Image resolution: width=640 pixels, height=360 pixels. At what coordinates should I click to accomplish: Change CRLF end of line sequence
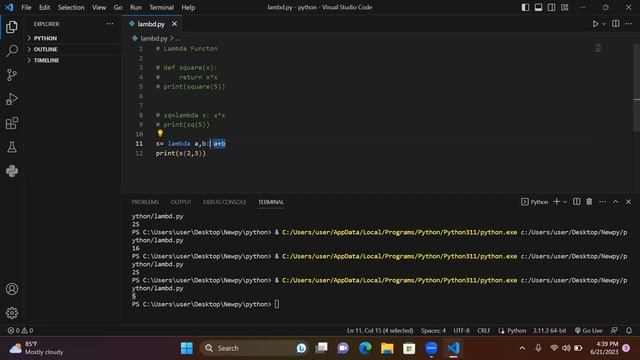pyautogui.click(x=484, y=331)
